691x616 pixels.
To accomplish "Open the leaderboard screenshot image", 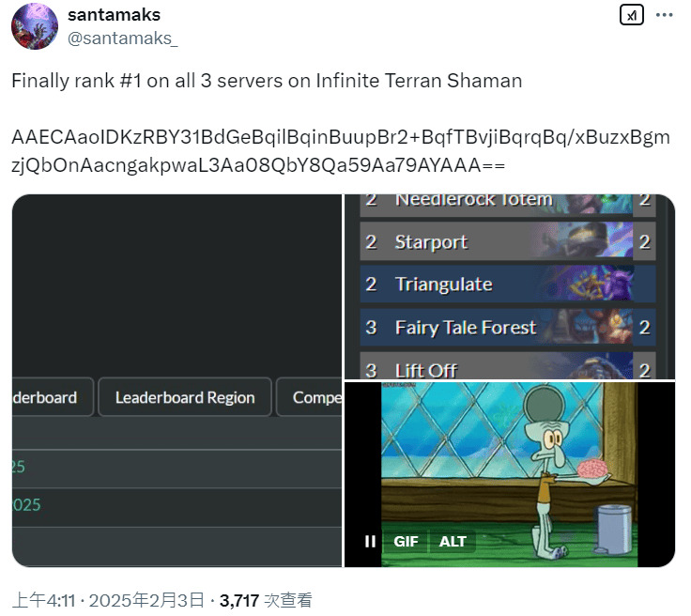I will click(177, 380).
